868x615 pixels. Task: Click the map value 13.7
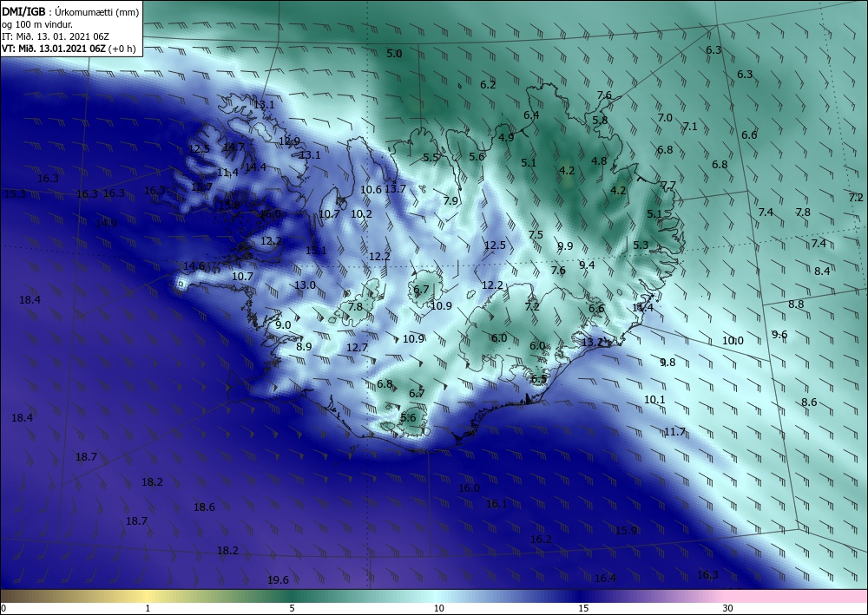click(x=395, y=188)
